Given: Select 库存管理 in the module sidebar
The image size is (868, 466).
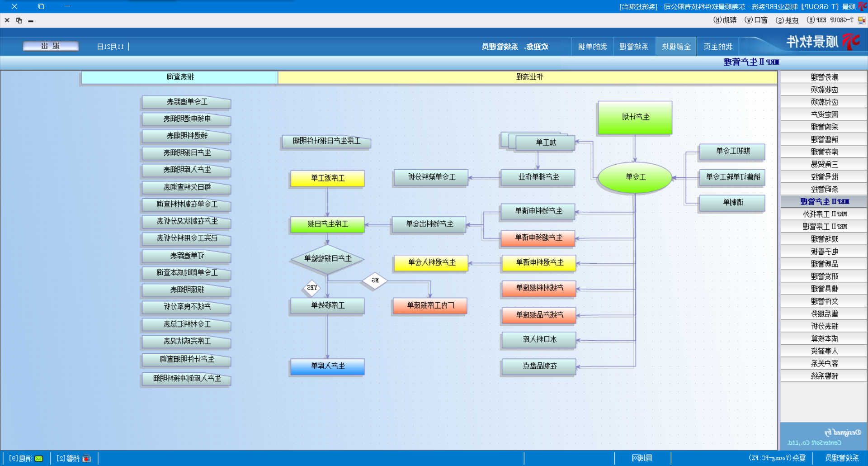Looking at the screenshot, I should (824, 152).
